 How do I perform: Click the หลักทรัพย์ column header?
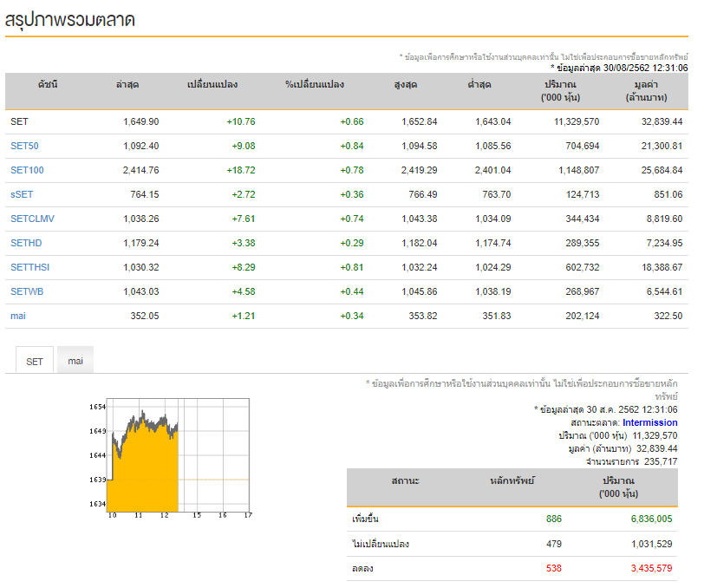(x=512, y=480)
